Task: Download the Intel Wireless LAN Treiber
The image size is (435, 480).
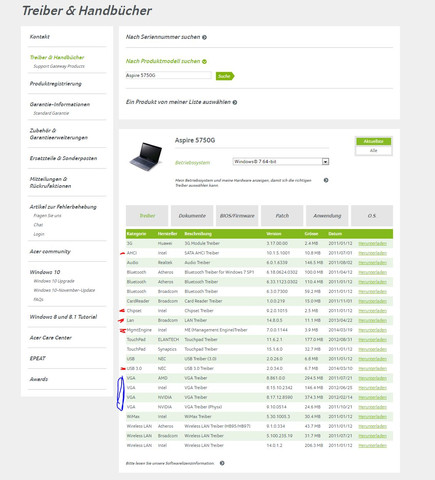Action: click(x=372, y=446)
